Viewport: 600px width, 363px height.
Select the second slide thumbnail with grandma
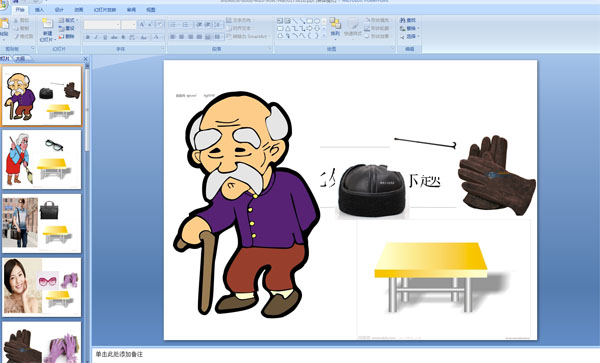click(x=42, y=160)
